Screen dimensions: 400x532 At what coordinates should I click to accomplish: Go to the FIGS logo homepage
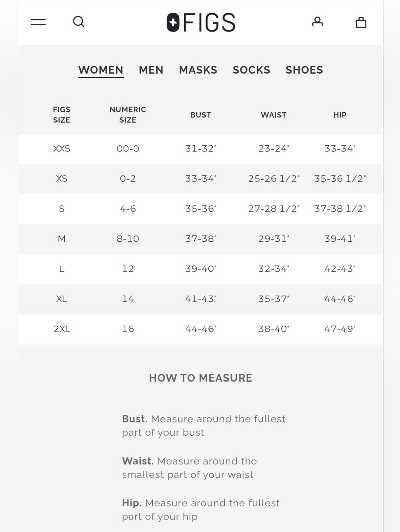pos(201,22)
